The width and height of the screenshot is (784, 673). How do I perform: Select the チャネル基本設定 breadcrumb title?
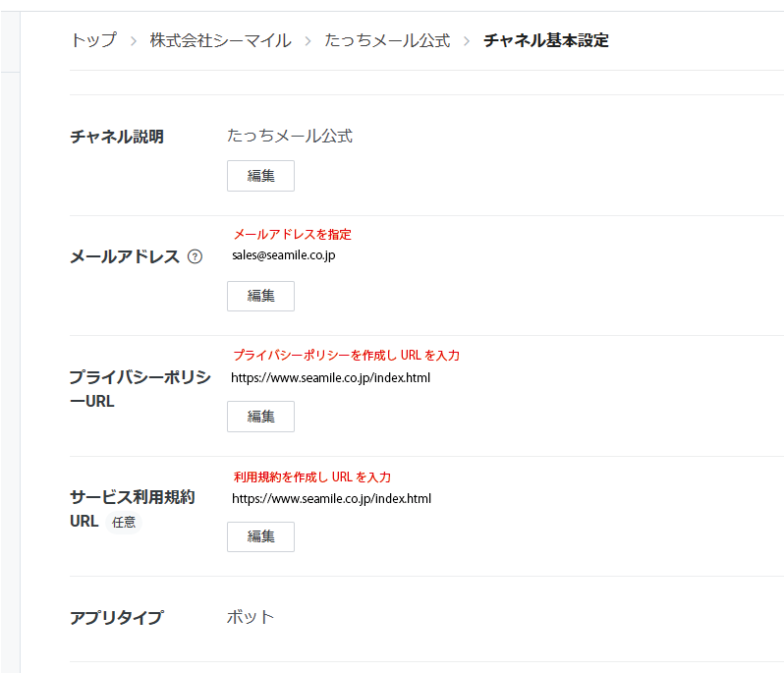(545, 40)
